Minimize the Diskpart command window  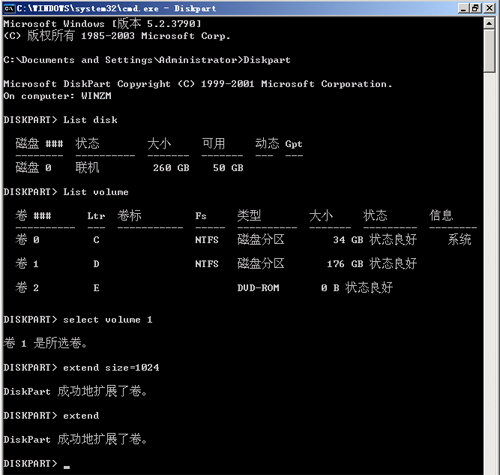coord(462,8)
